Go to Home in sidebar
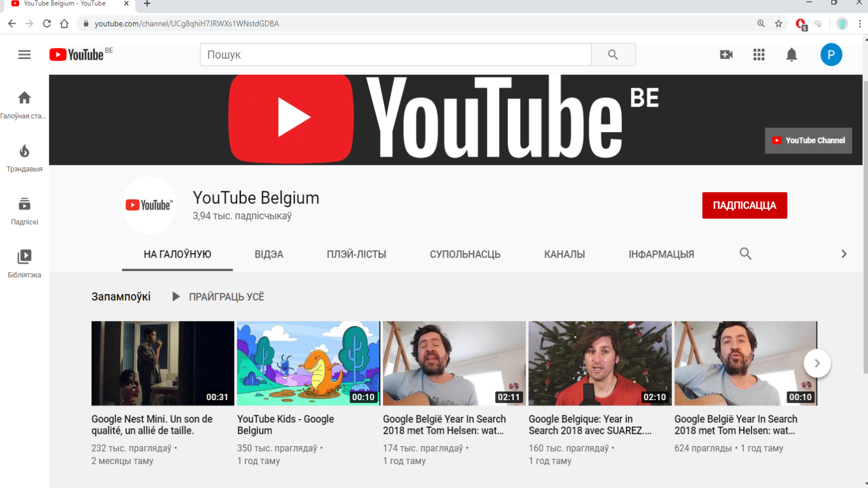Image resolution: width=868 pixels, height=488 pixels. tap(24, 105)
